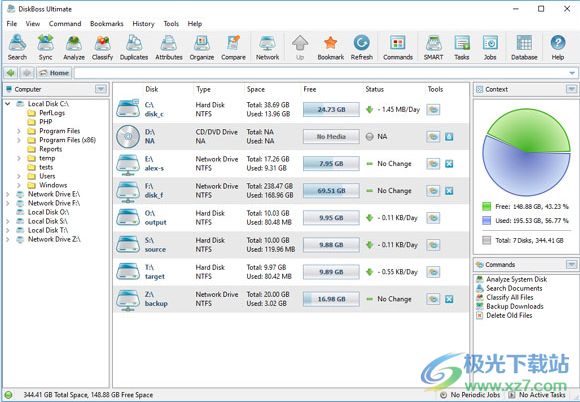This screenshot has width=580, height=402.
Task: Open the Attributes tool
Action: pos(169,47)
